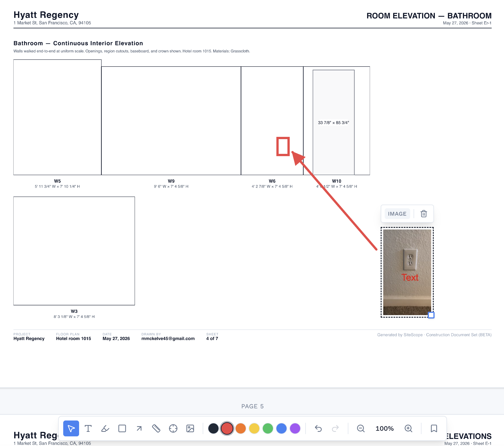Image resolution: width=504 pixels, height=446 pixels.
Task: Click the ROOM ELEVATION — BATHROOM heading
Action: coord(429,16)
